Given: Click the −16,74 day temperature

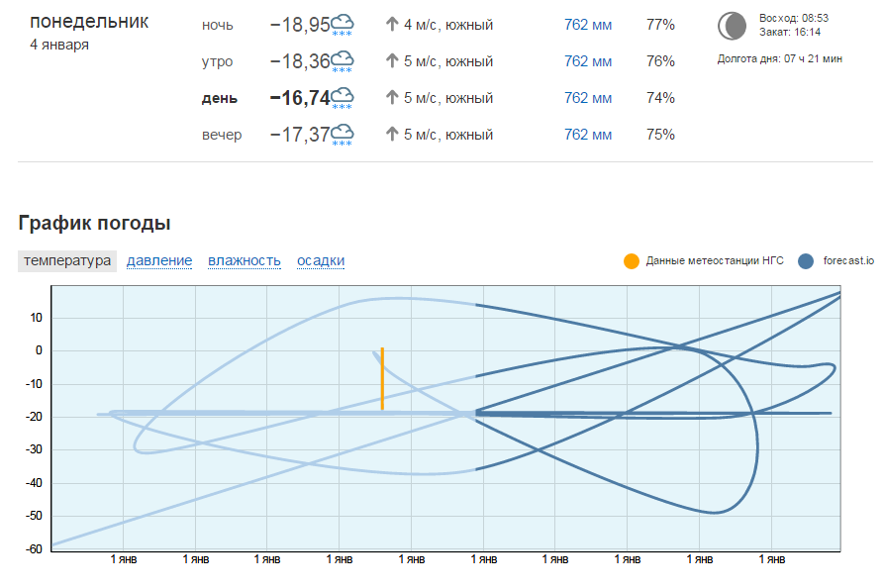Looking at the screenshot, I should pyautogui.click(x=300, y=98).
